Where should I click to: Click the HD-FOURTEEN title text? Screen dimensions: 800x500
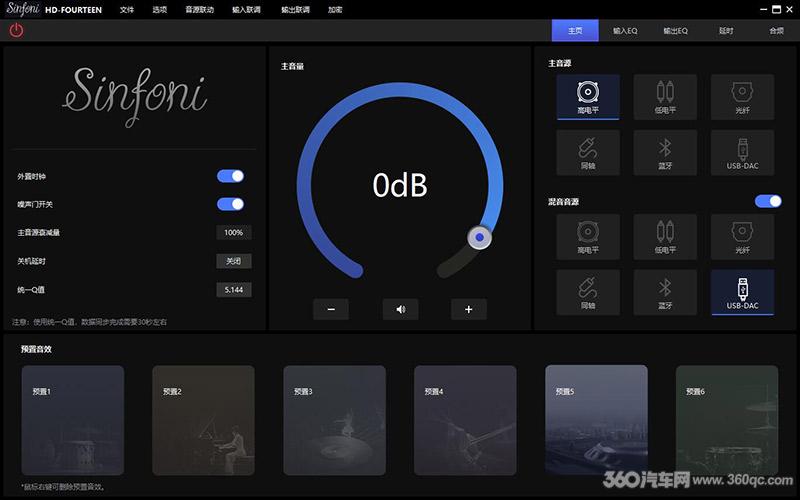pyautogui.click(x=73, y=10)
